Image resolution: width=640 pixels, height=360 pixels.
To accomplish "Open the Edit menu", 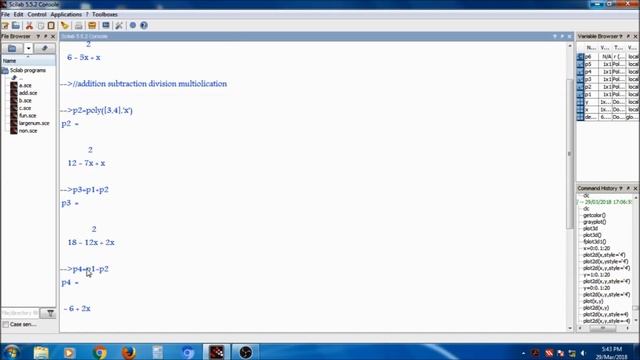I will (x=18, y=14).
